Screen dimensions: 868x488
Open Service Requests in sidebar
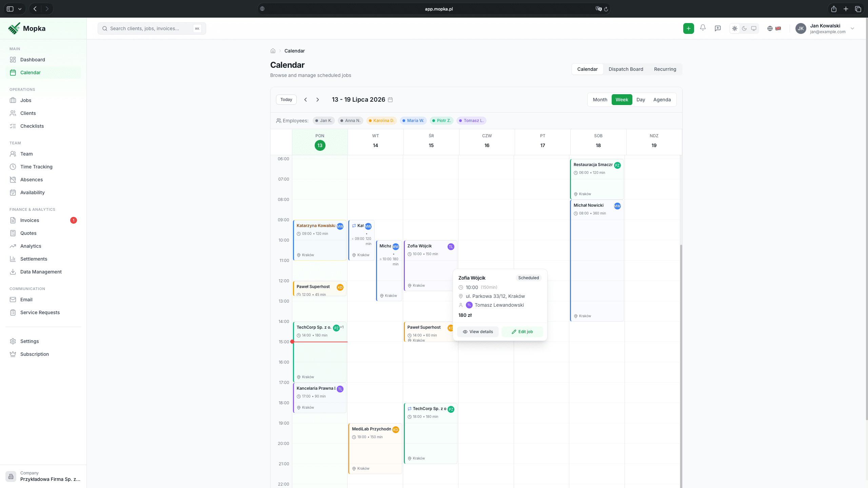43,312
